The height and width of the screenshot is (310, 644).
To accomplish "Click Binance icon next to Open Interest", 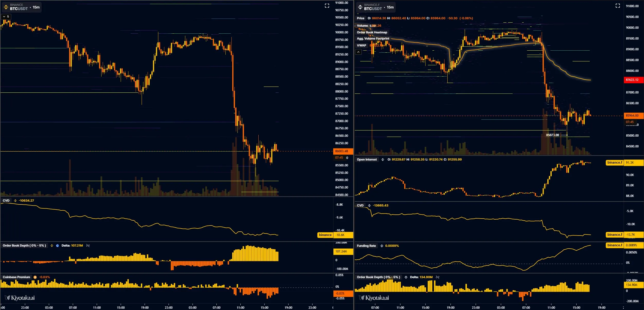I will pyautogui.click(x=383, y=159).
